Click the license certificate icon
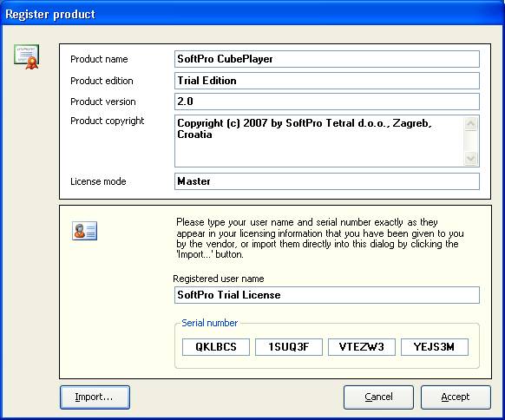Image resolution: width=505 pixels, height=420 pixels. tap(26, 57)
